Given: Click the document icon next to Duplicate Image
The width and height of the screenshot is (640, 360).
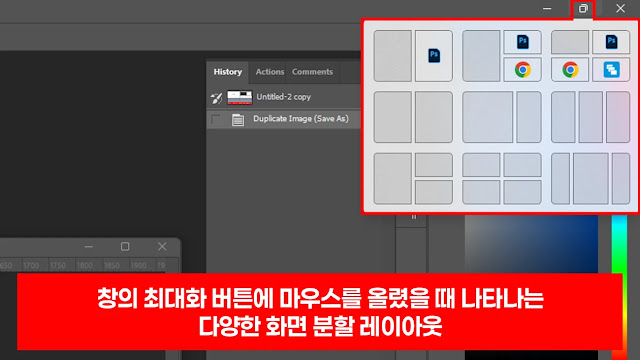Looking at the screenshot, I should (x=238, y=120).
